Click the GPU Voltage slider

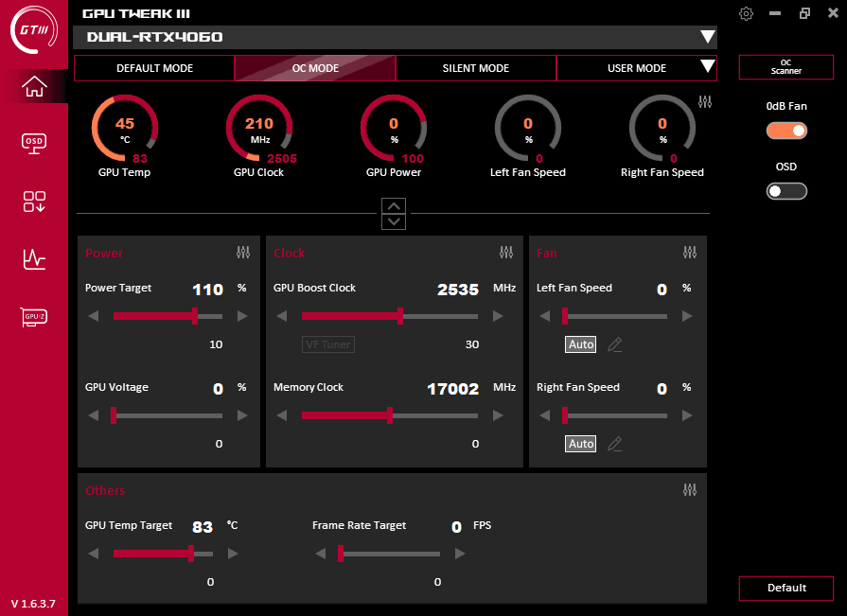167,415
